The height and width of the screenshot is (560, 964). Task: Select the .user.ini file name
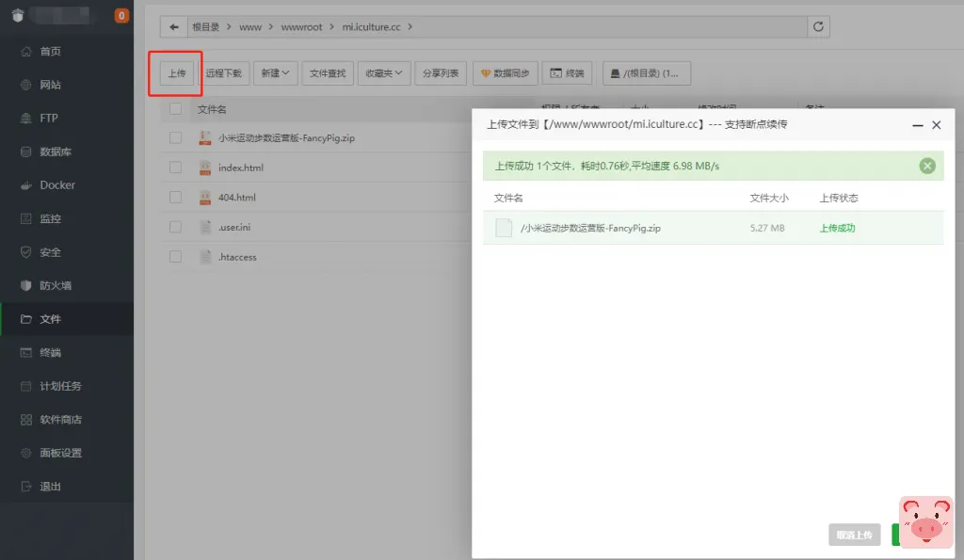234,227
